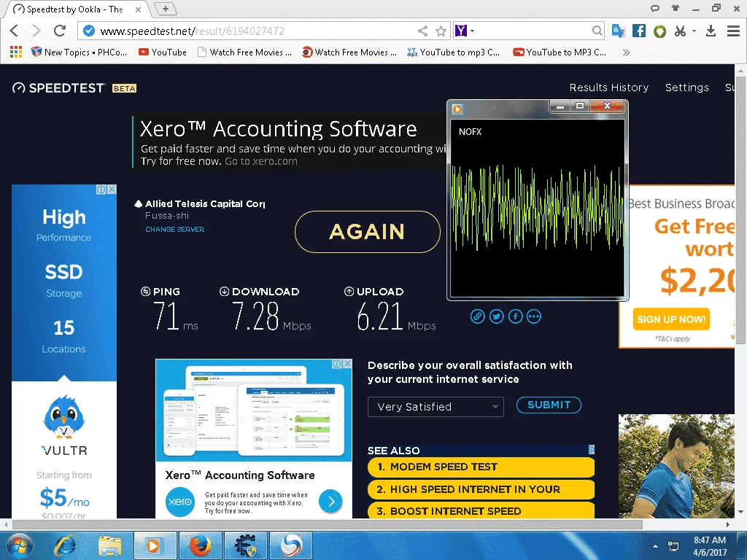Click the Speedtest logo
The image size is (747, 560).
pos(58,88)
